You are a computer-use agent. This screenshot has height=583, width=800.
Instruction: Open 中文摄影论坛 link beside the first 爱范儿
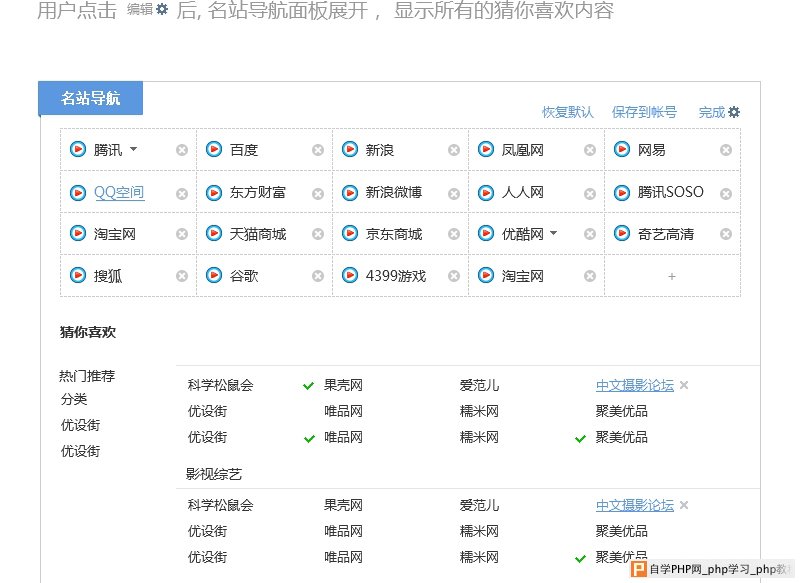635,385
